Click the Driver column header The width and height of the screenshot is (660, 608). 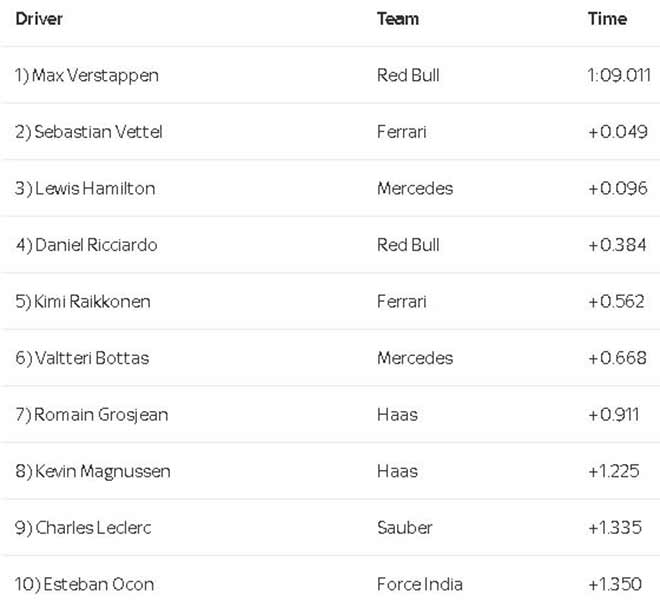(x=39, y=19)
